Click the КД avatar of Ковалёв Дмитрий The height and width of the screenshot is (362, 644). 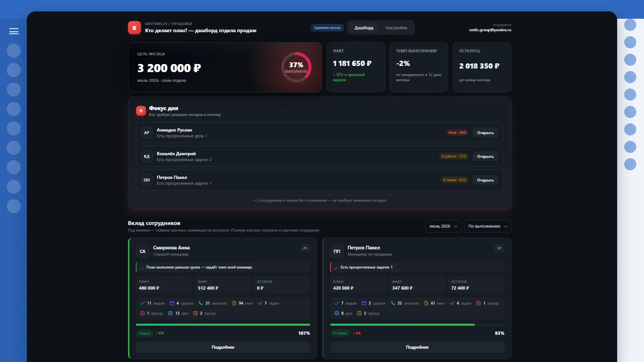tap(147, 157)
